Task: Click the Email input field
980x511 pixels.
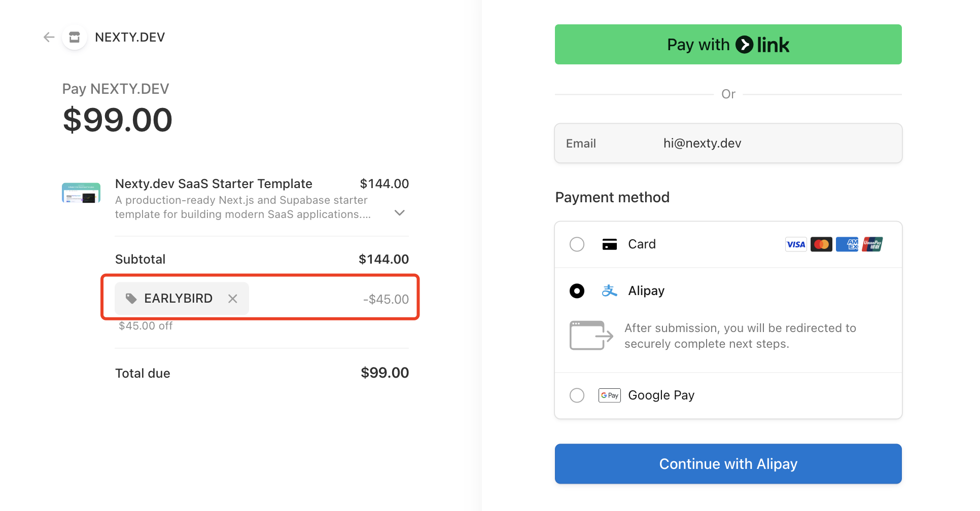Action: point(728,143)
